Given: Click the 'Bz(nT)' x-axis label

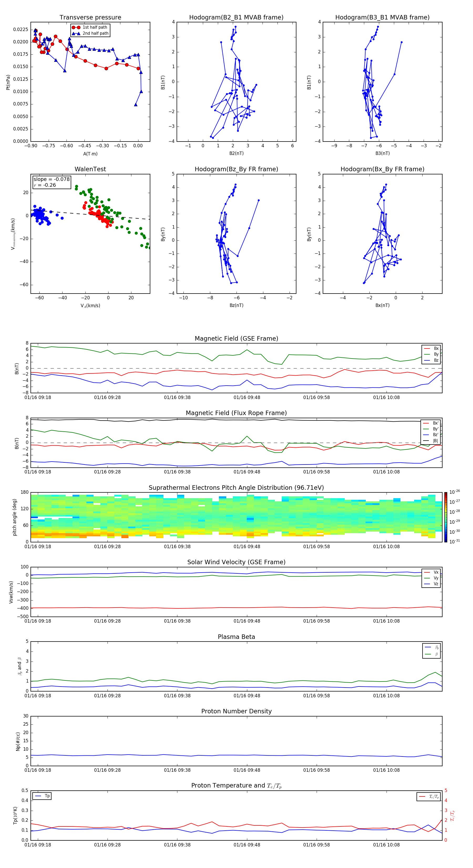Looking at the screenshot, I should (x=236, y=305).
